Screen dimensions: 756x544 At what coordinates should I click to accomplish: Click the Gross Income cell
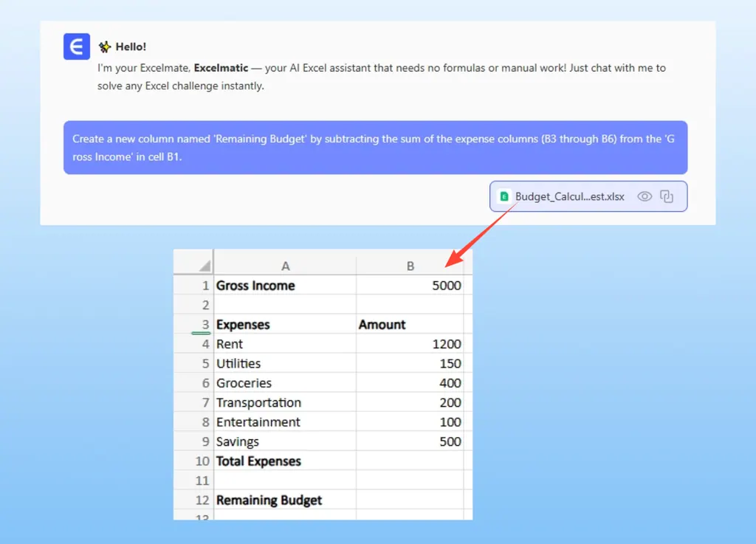coord(285,286)
